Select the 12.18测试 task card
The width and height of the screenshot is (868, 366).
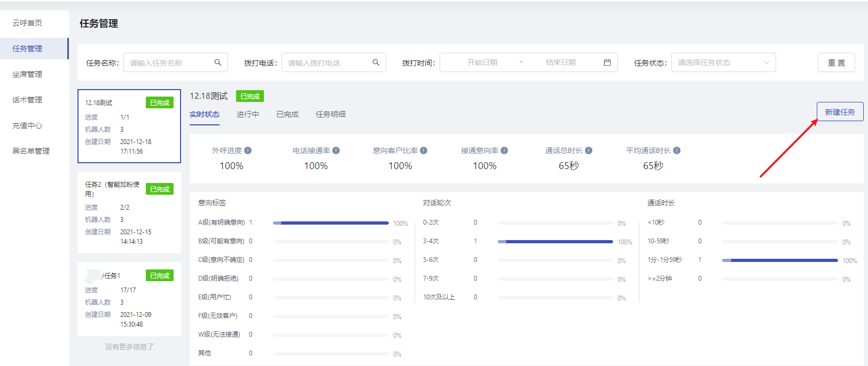129,126
